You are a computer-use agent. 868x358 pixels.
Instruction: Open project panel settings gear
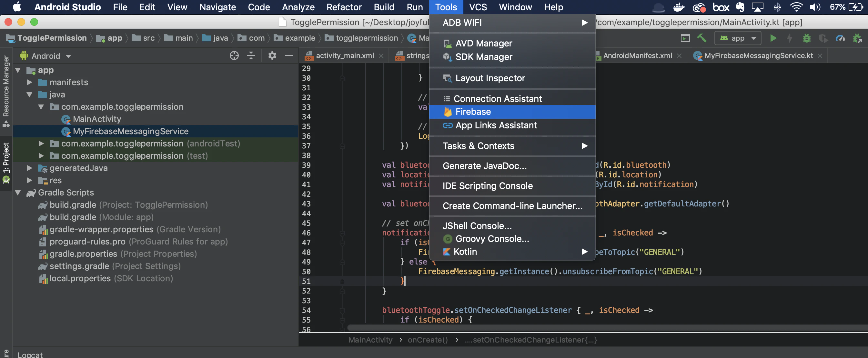coord(272,55)
